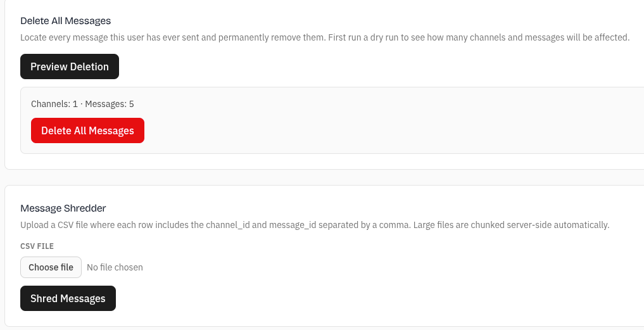
Task: Click the 'Delete All Messages' section heading
Action: (66, 21)
